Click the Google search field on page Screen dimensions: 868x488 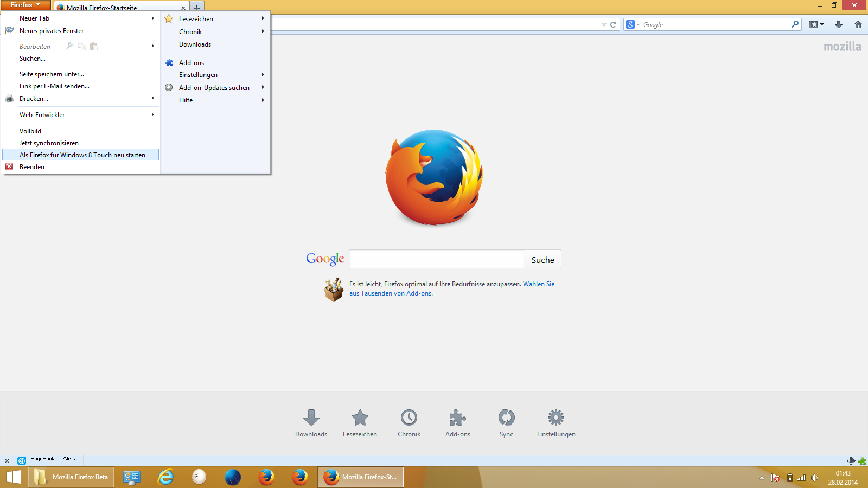point(437,260)
